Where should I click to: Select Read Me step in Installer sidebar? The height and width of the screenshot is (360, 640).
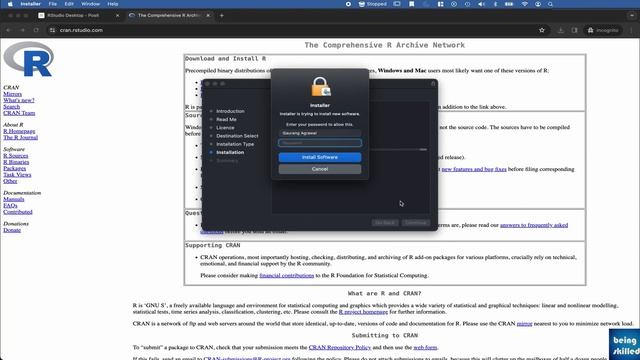coord(226,120)
